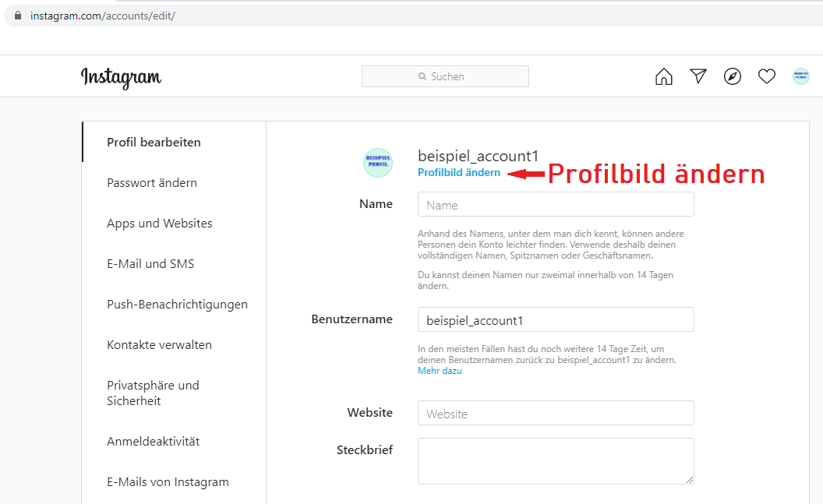Screen dimensions: 823x504
Task: Click the profile picture thumbnail beside the beispiel_account1 heading
Action: [378, 163]
